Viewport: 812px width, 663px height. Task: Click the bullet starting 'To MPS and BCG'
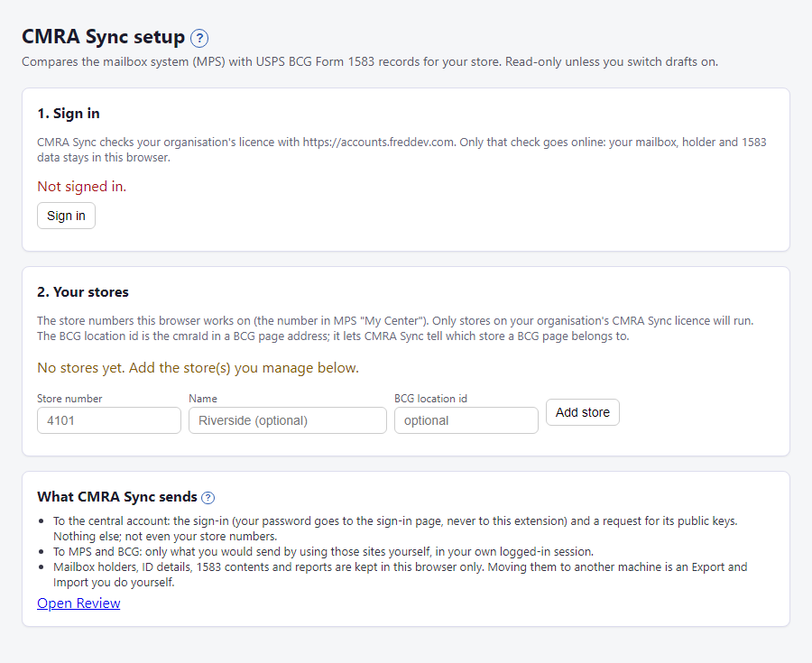coord(323,552)
